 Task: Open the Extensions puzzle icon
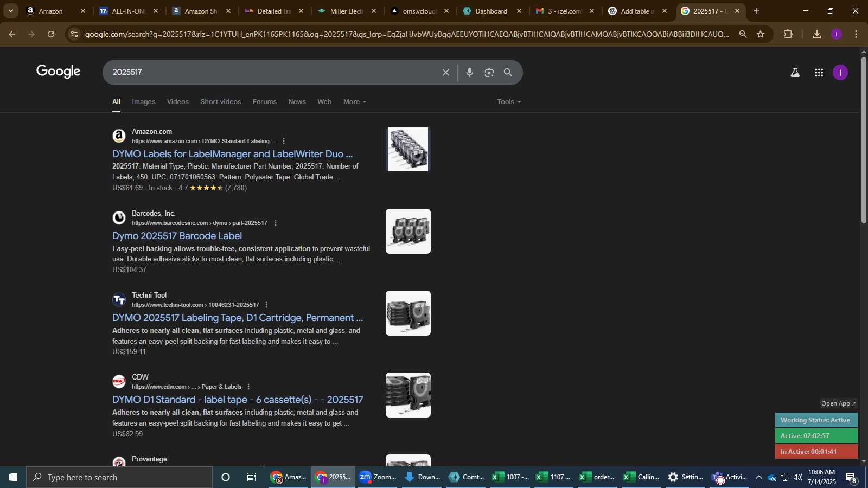click(x=788, y=34)
